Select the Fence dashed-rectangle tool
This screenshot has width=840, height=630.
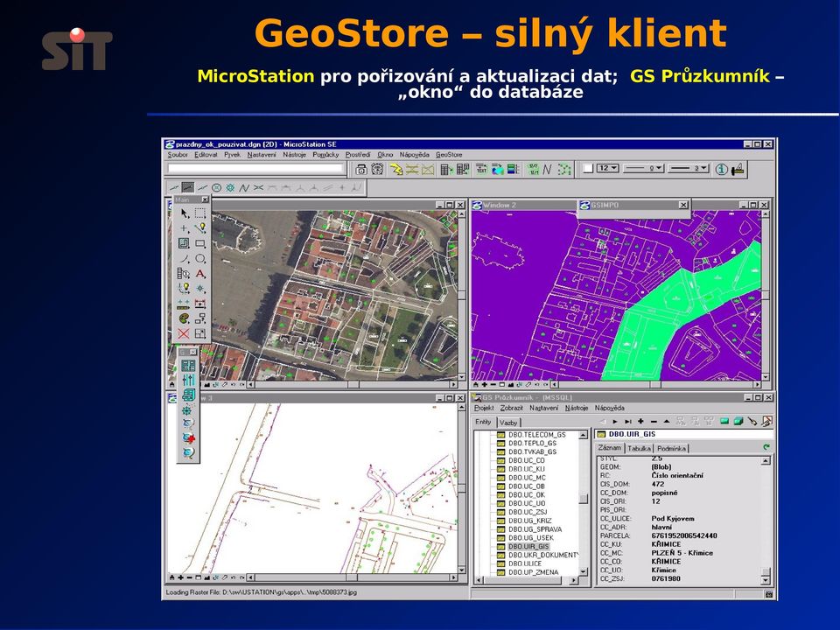click(200, 213)
